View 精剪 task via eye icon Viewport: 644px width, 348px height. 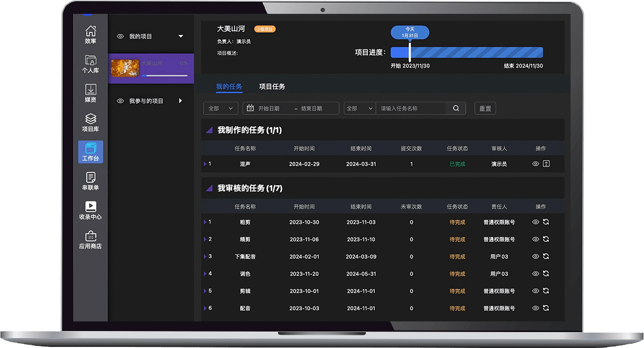tap(536, 239)
